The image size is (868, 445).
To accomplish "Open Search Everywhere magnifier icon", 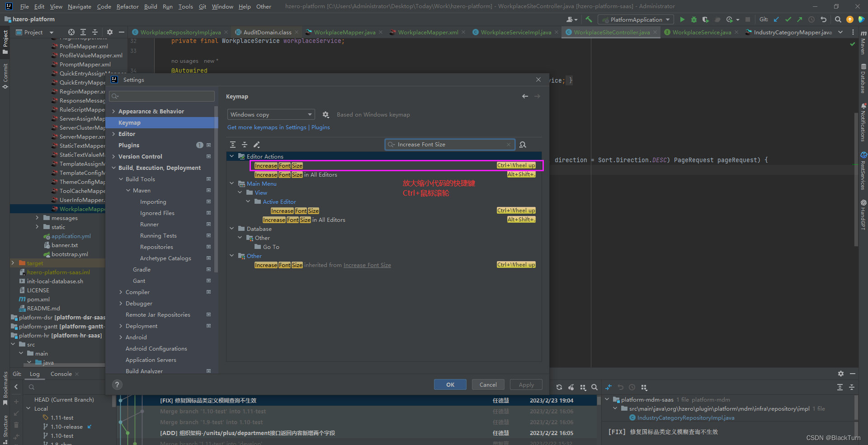I will click(838, 19).
